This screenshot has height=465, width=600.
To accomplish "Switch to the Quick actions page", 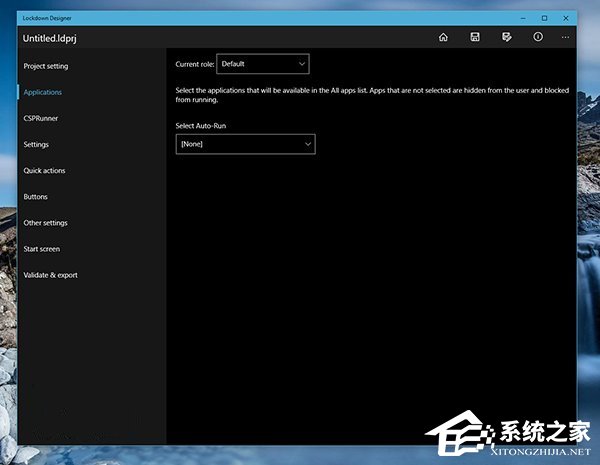I will tap(44, 170).
